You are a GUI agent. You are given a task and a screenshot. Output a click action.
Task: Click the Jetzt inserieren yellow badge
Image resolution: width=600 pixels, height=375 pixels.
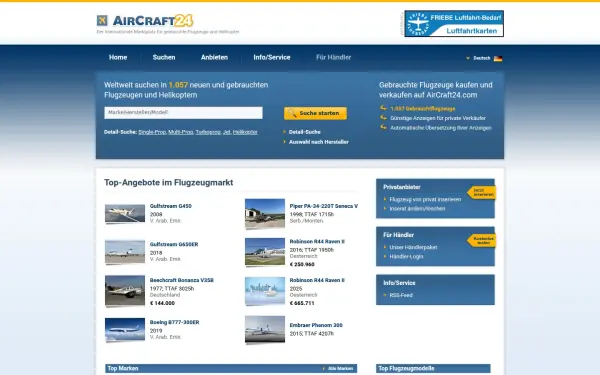[482, 192]
